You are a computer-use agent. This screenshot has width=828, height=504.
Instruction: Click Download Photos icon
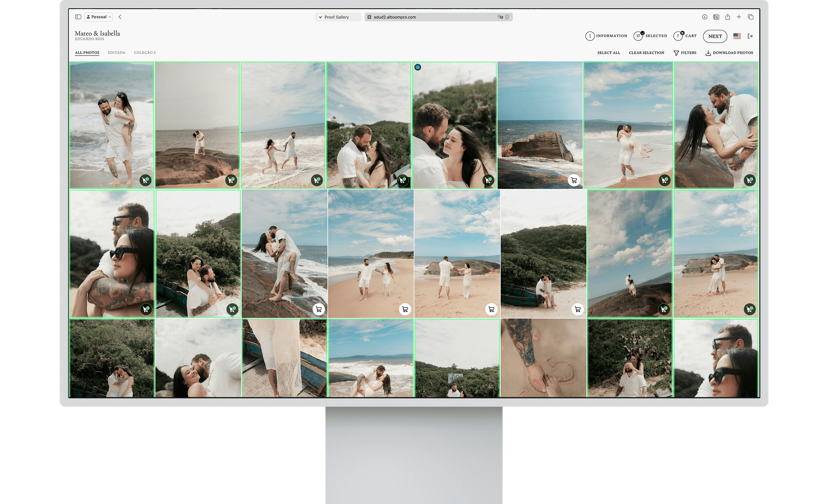click(708, 53)
